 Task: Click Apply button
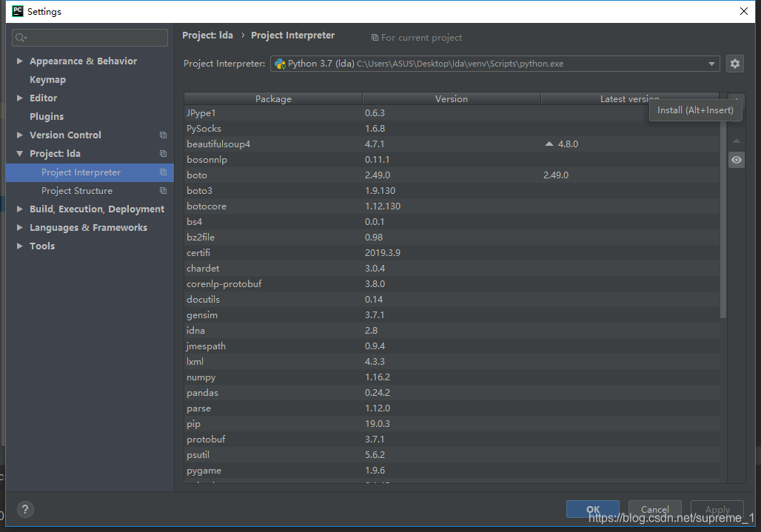coord(717,509)
